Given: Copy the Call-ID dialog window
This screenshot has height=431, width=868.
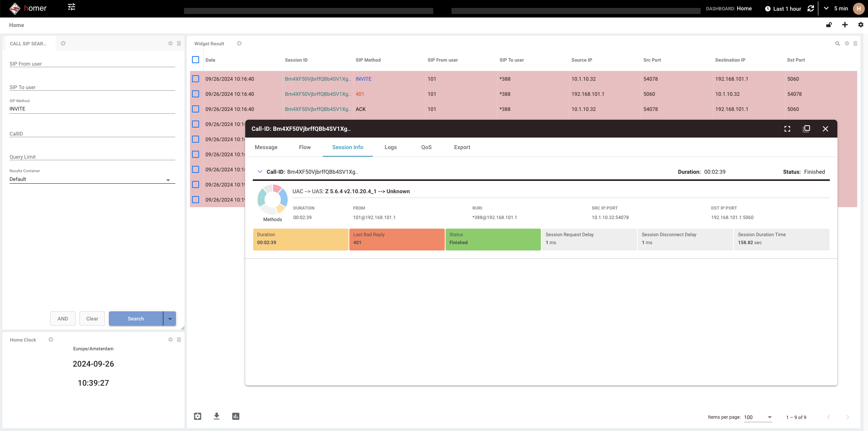Looking at the screenshot, I should click(806, 129).
